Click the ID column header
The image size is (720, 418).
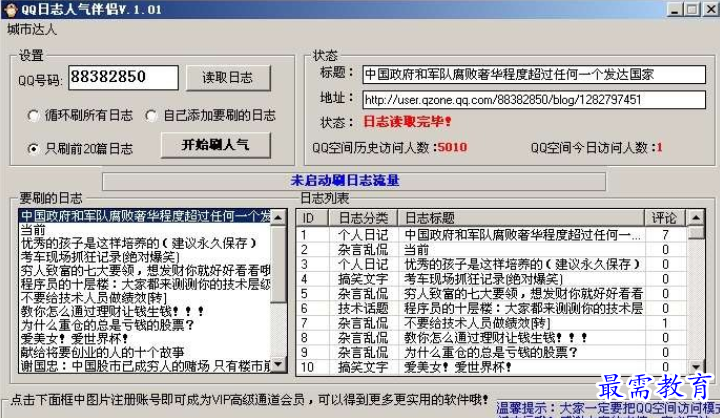312,218
